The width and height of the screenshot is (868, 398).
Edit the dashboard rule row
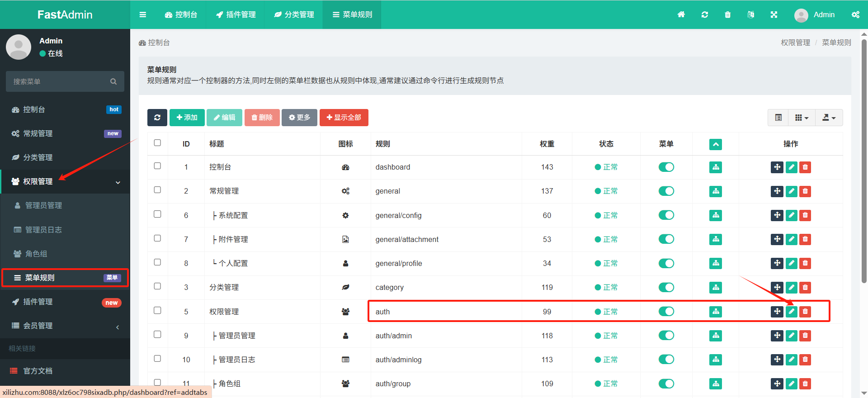(792, 167)
